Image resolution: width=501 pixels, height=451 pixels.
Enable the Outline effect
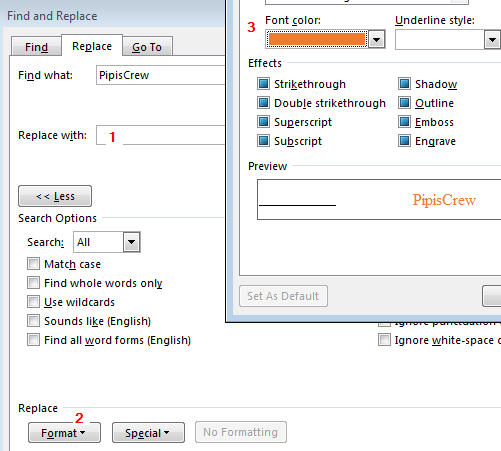coord(404,103)
